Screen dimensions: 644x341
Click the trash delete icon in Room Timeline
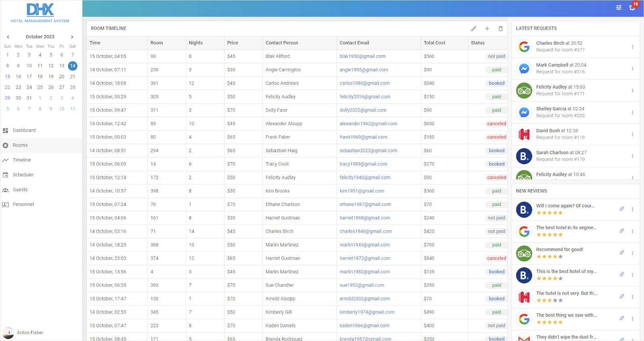point(500,29)
